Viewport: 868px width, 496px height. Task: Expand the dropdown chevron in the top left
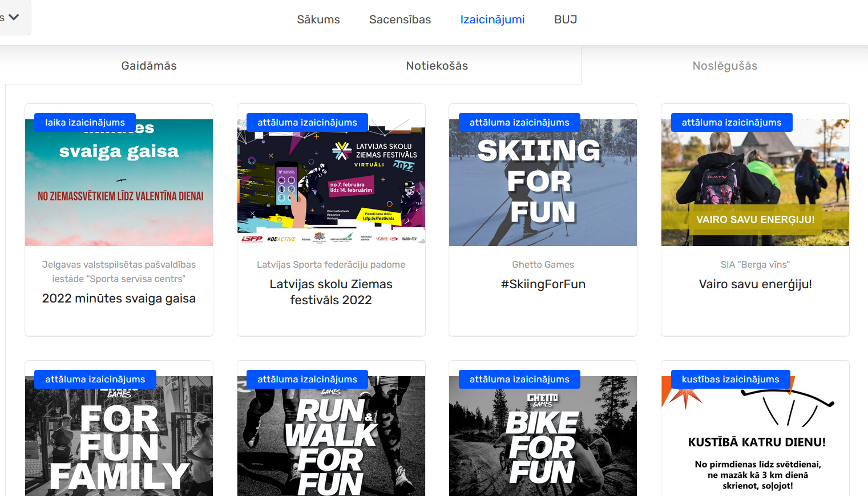tap(14, 17)
